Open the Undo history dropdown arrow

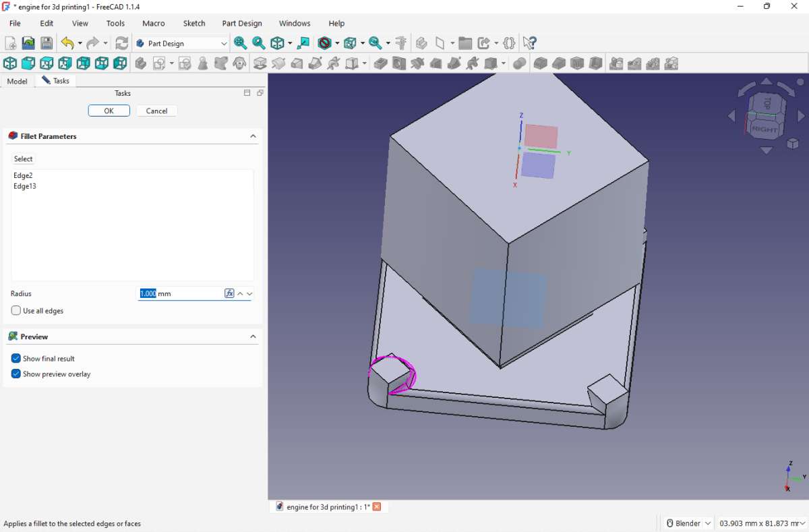pyautogui.click(x=80, y=43)
